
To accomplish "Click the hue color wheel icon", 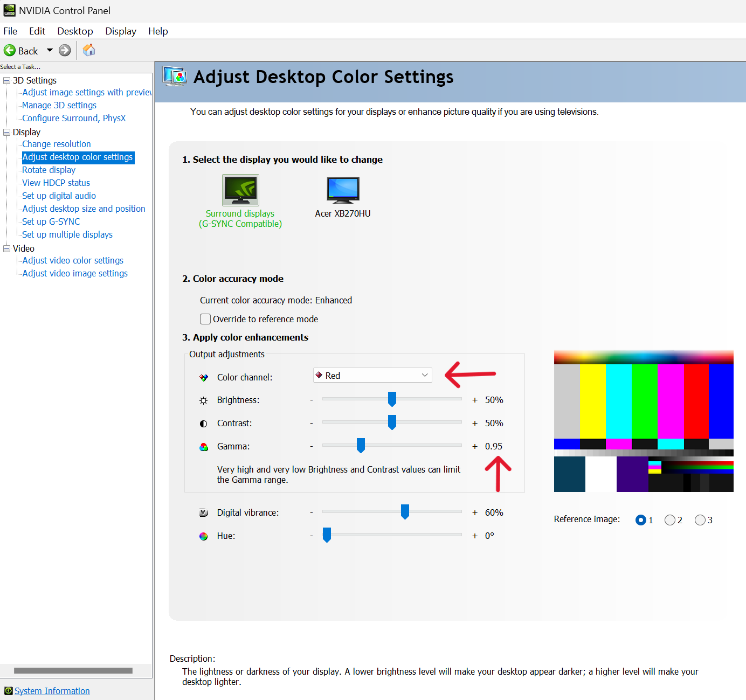I will (203, 536).
